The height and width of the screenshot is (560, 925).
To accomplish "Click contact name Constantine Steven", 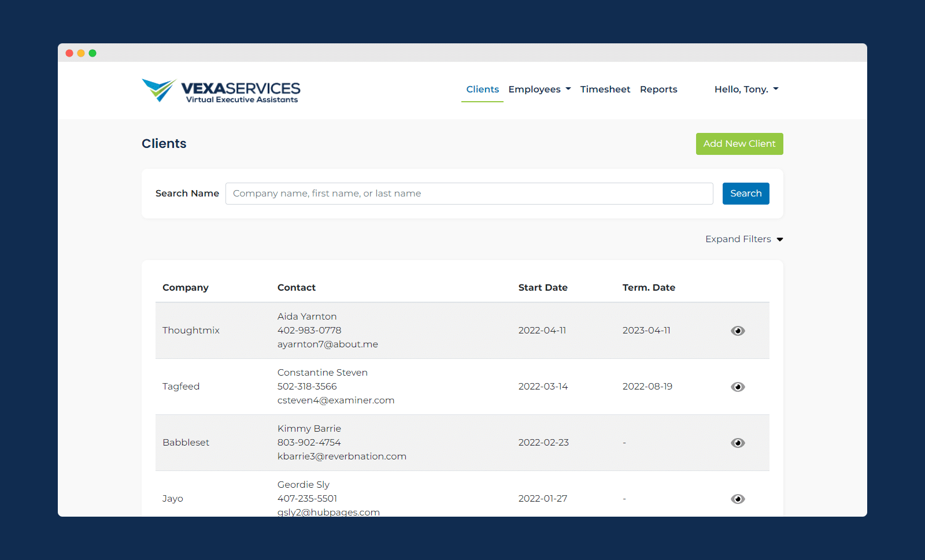I will pos(323,373).
